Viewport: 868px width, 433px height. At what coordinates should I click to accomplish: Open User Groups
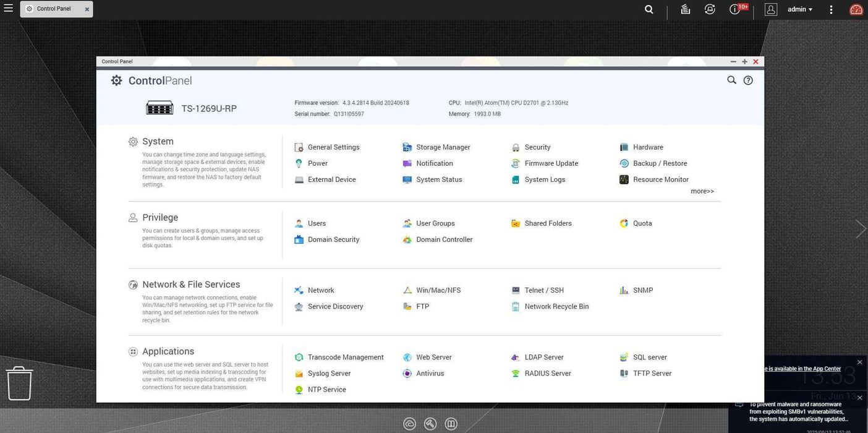(x=428, y=223)
